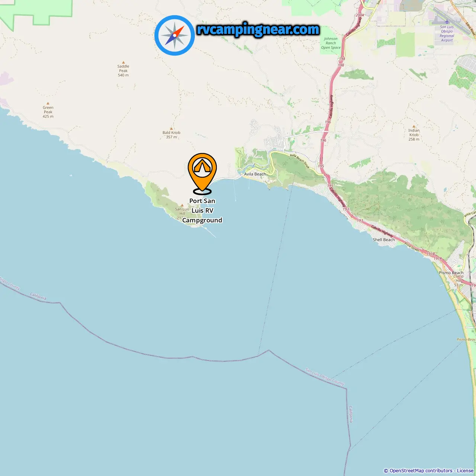
Task: Click the San Luis Obispo County boundary label
Action: (x=325, y=377)
